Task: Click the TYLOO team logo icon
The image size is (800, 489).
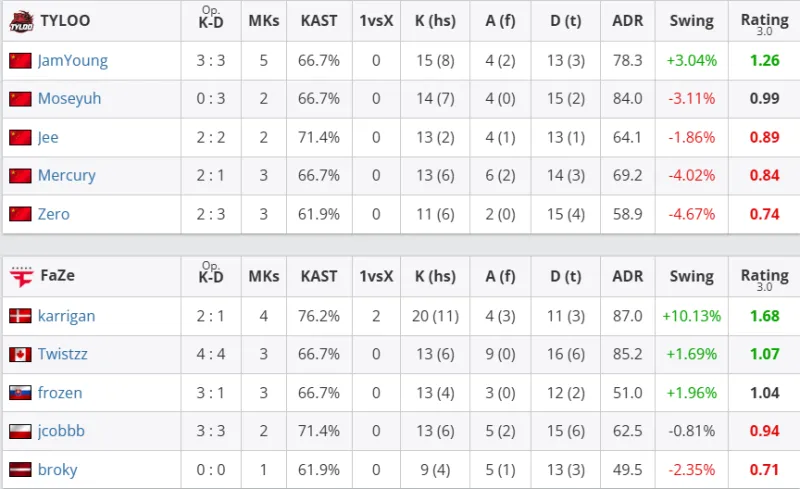Action: coord(21,21)
